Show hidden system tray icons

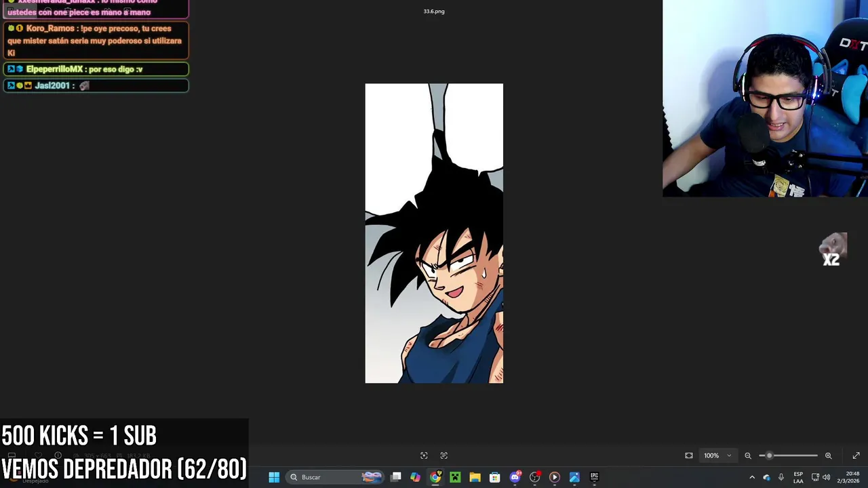coord(752,477)
